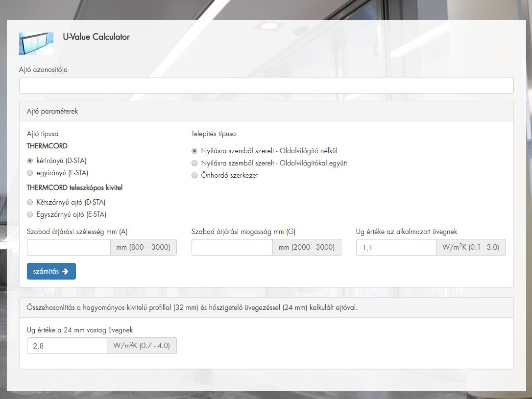532x399 pixels.
Task: Click the U-Value Calculator heading text
Action: tap(97, 37)
